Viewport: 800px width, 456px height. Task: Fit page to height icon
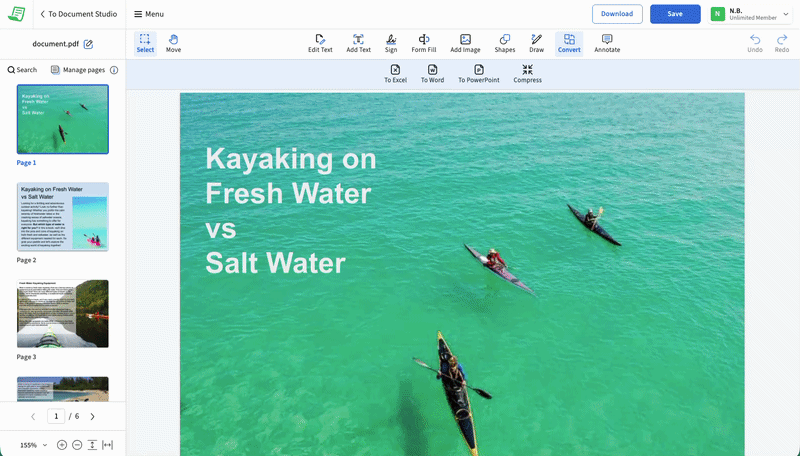click(92, 445)
